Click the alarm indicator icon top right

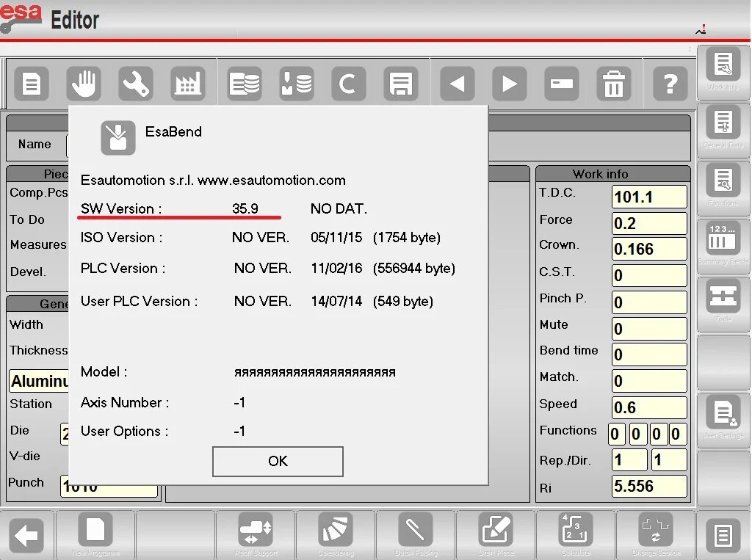[701, 30]
